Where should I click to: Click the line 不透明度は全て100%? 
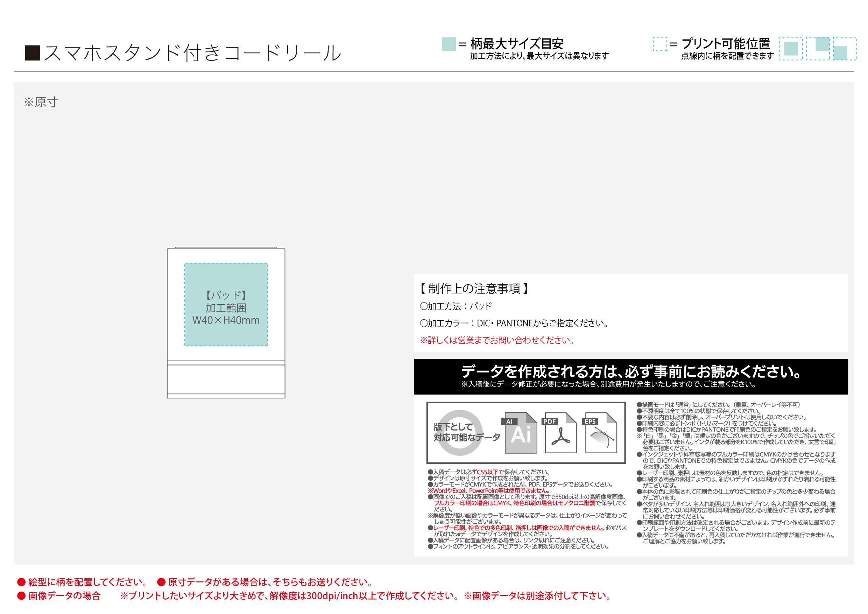coord(699,411)
